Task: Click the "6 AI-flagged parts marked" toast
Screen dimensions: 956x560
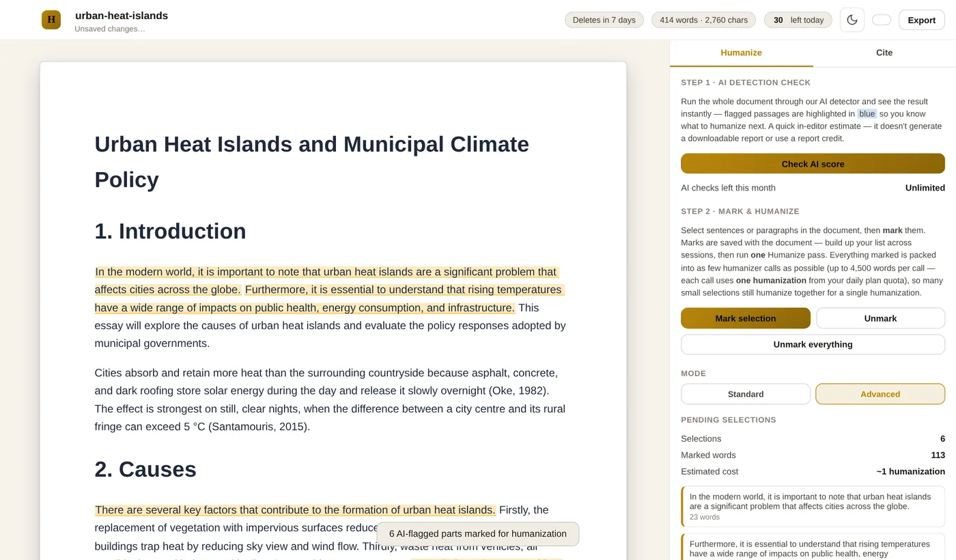Action: 478,534
